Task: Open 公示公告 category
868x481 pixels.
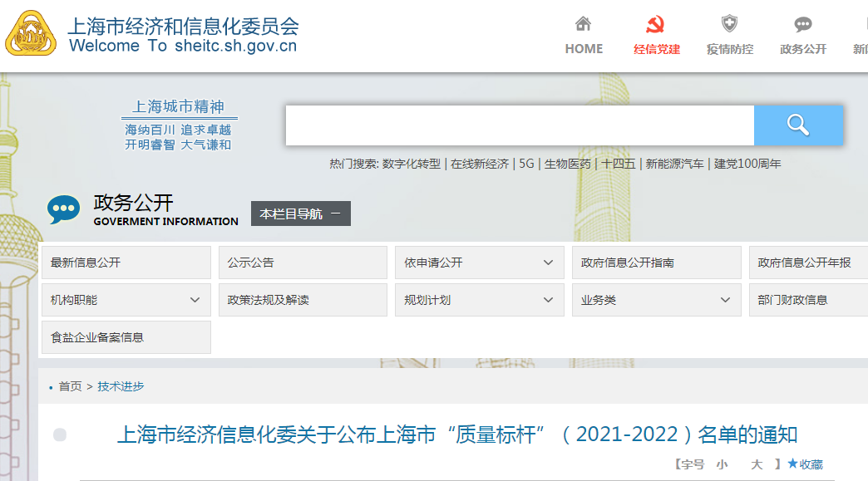Action: [303, 263]
